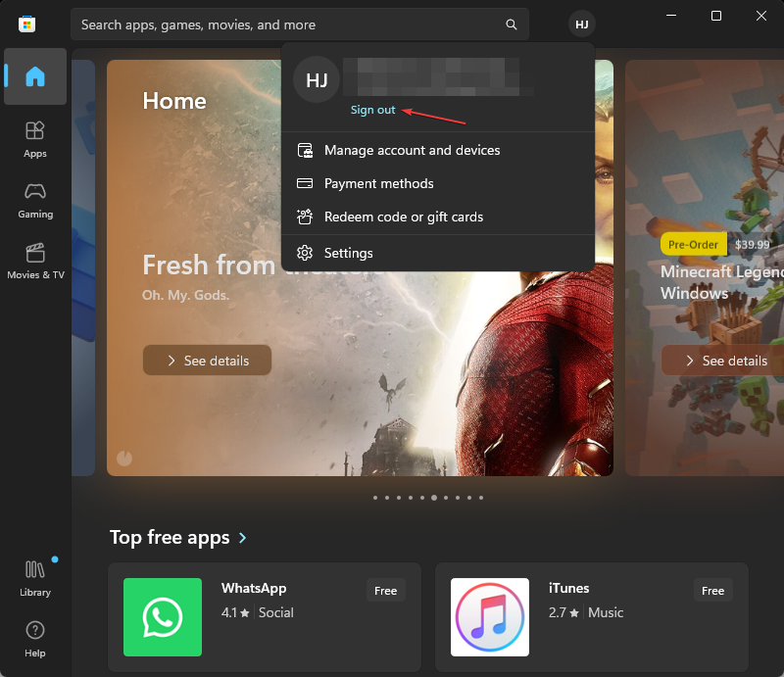This screenshot has width=784, height=677.
Task: Open the Help page
Action: coord(35,639)
